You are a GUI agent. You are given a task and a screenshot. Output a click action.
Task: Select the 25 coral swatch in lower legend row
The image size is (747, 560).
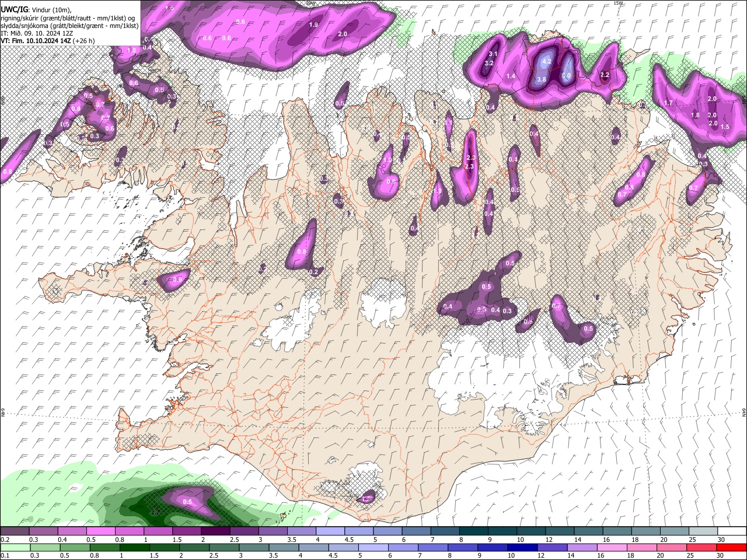(x=700, y=547)
